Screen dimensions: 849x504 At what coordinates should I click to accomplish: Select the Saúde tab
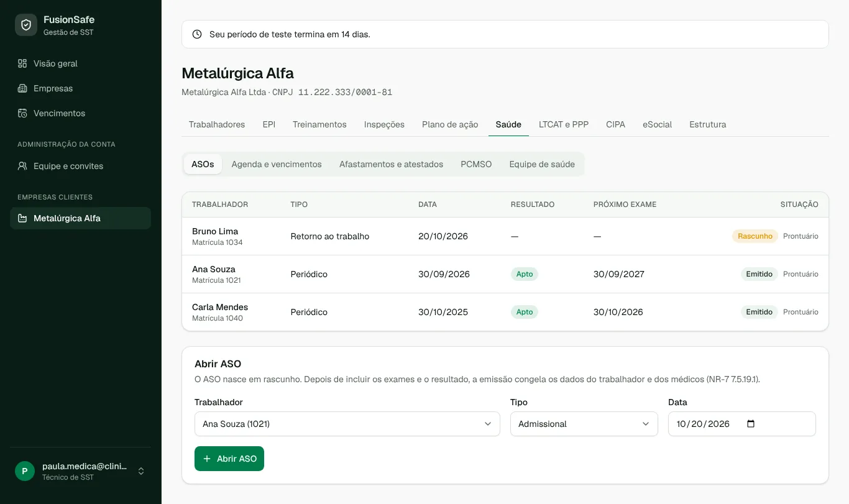pos(508,124)
